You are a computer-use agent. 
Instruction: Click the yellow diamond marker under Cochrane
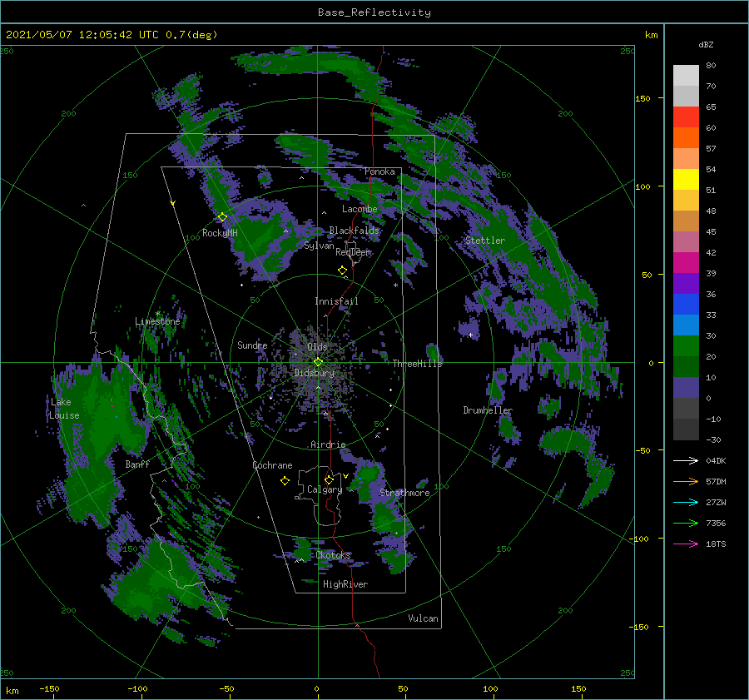(285, 481)
